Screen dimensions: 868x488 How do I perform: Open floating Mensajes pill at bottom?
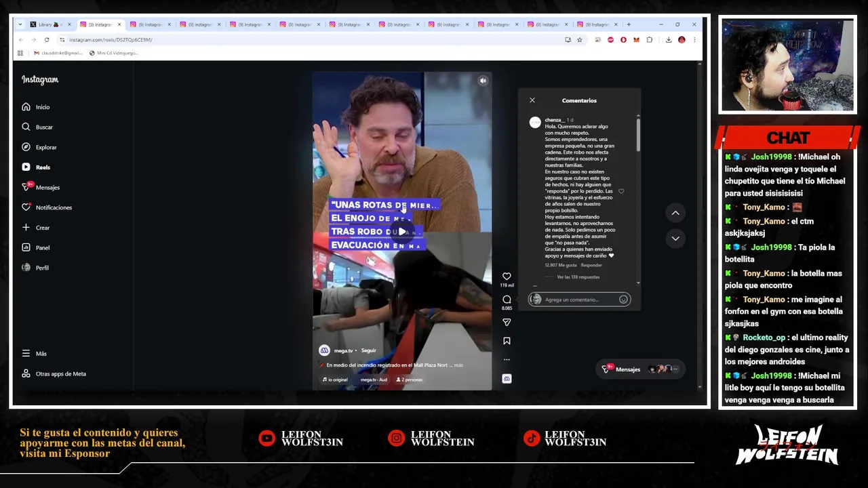click(639, 369)
